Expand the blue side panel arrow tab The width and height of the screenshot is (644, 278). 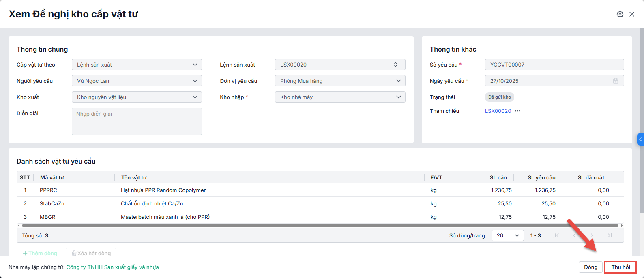click(640, 139)
